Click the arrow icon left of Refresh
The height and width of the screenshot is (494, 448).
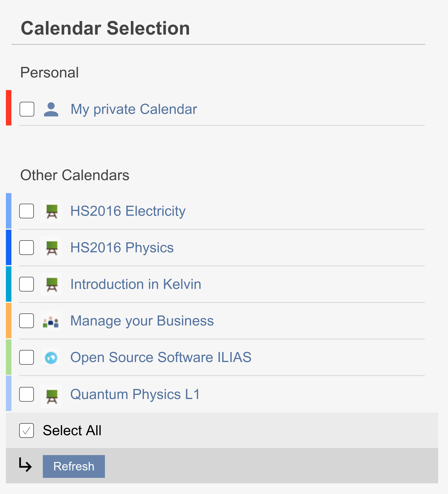[26, 465]
